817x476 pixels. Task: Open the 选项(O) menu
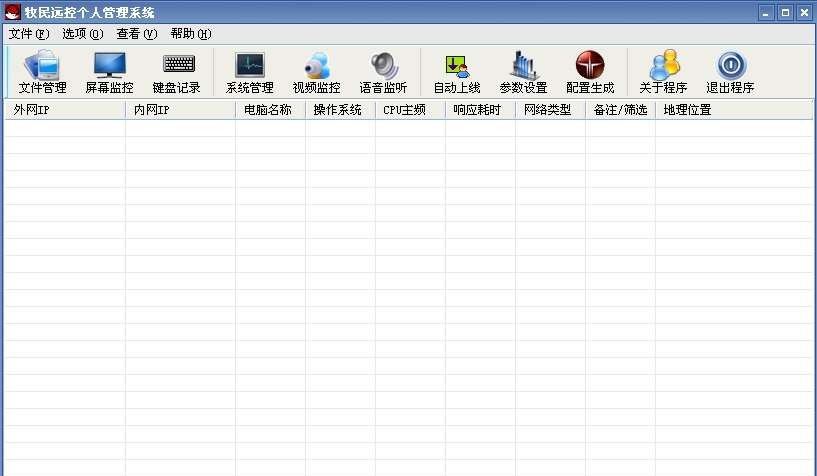tap(83, 34)
